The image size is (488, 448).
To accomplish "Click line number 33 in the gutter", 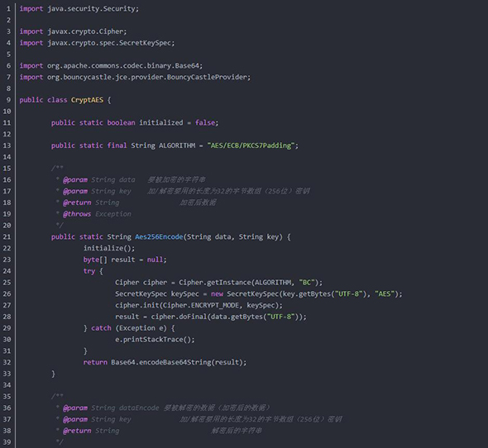I will pyautogui.click(x=7, y=374).
